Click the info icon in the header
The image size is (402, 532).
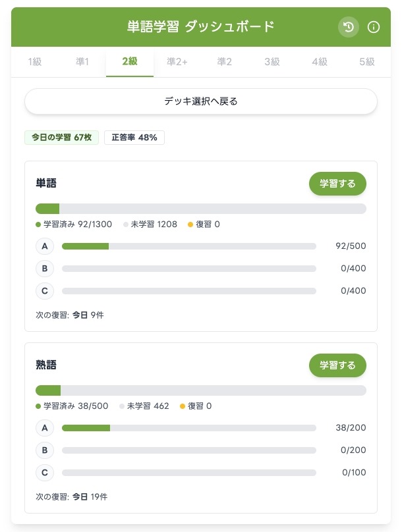pos(374,28)
